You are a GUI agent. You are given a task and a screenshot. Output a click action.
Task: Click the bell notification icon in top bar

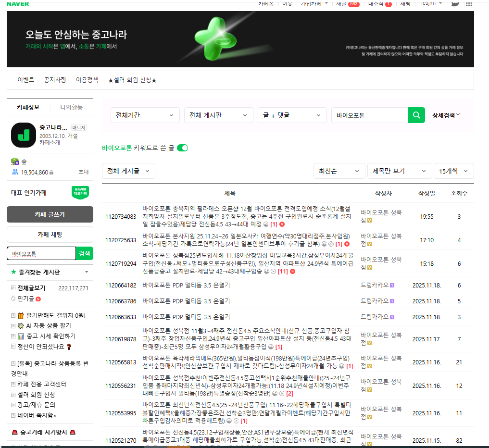[455, 3]
